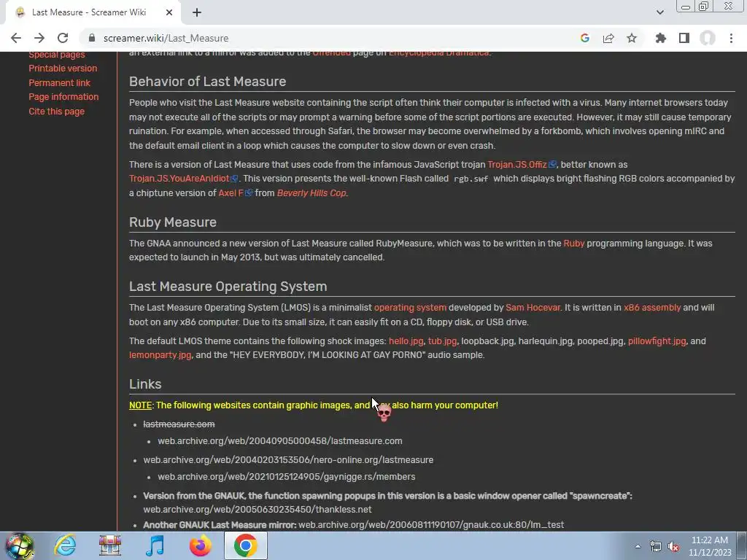This screenshot has height=560, width=747.
Task: Open the Sam Hocevar link
Action: (533, 308)
